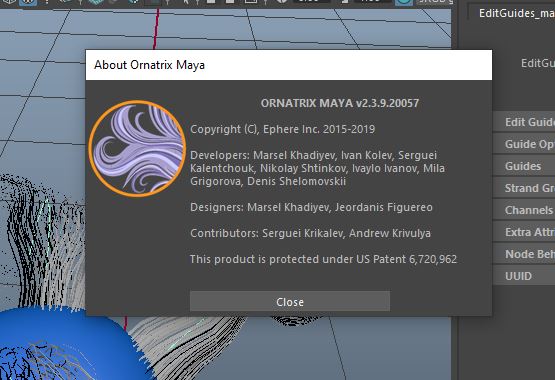555x380 pixels.
Task: Click the Close button in About dialog
Action: coord(290,301)
